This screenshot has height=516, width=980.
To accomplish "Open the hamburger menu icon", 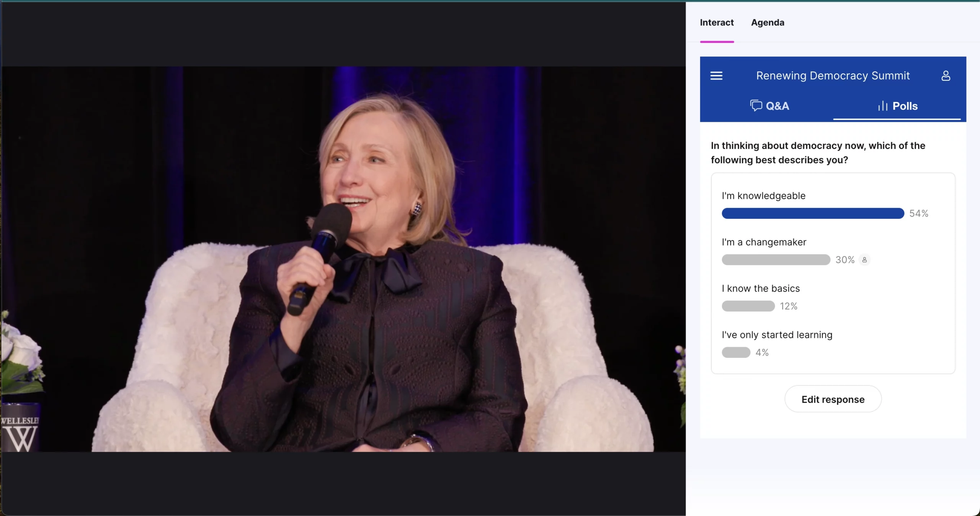I will [x=716, y=76].
